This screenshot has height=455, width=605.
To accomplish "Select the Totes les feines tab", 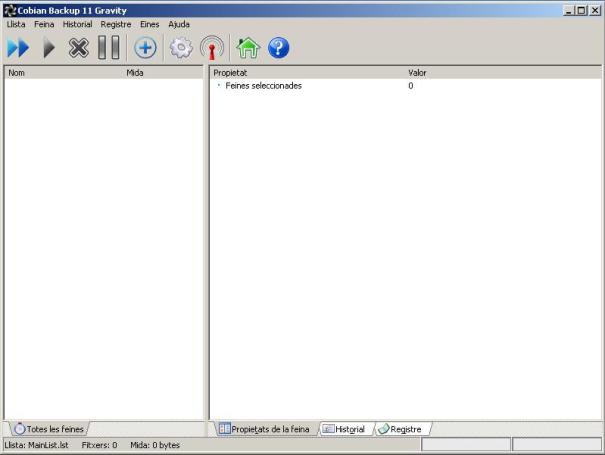I will click(49, 429).
